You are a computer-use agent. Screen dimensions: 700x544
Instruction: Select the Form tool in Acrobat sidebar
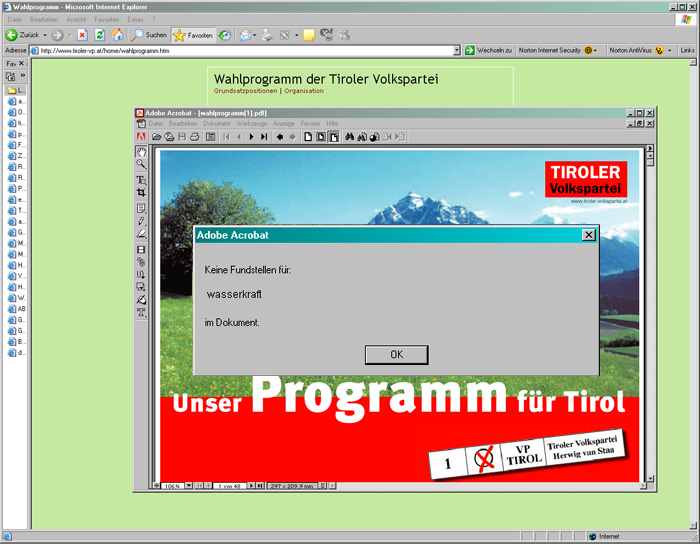click(141, 287)
